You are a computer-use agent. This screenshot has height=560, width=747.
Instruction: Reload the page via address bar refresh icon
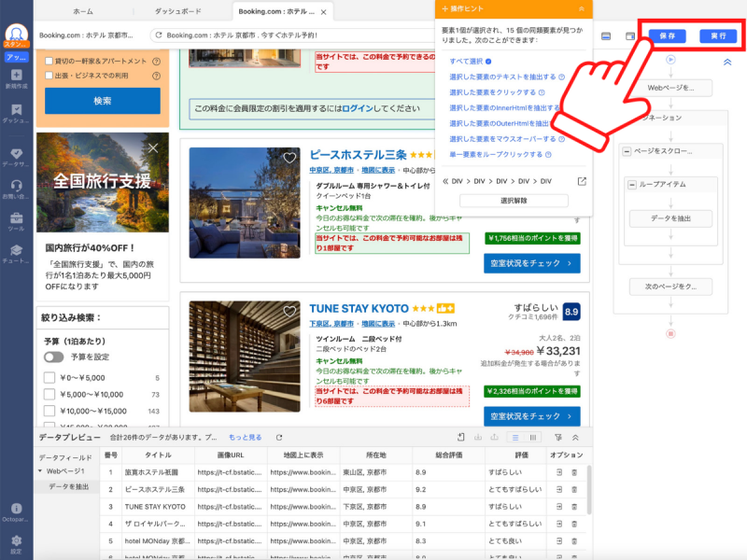[x=159, y=35]
